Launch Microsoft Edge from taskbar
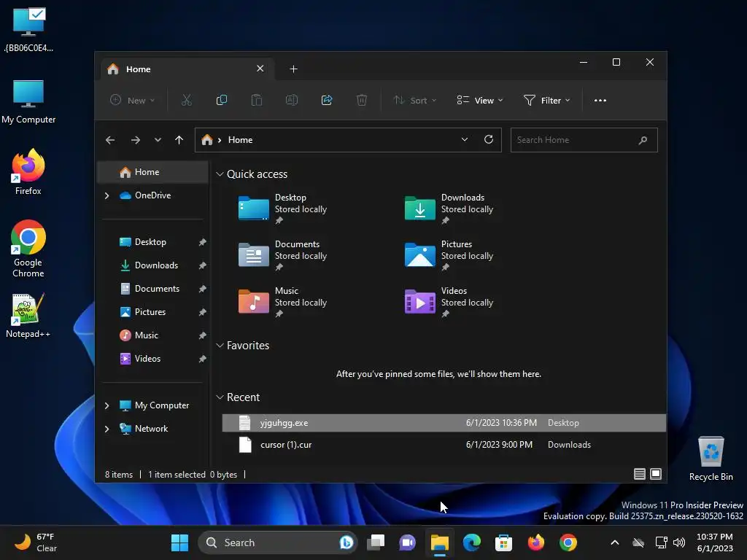Screen dimensions: 747x560 [x=472, y=542]
